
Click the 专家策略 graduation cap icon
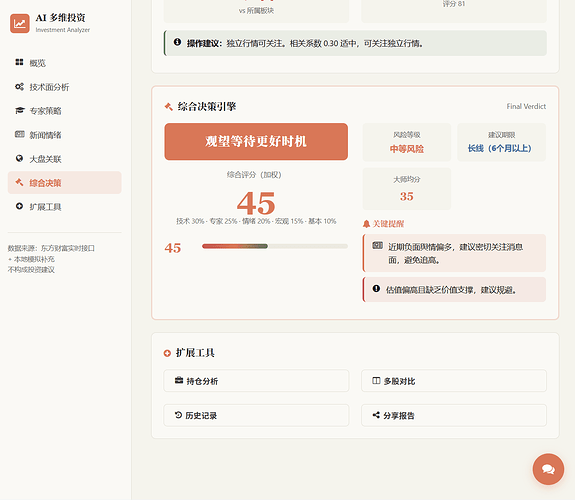(x=19, y=110)
